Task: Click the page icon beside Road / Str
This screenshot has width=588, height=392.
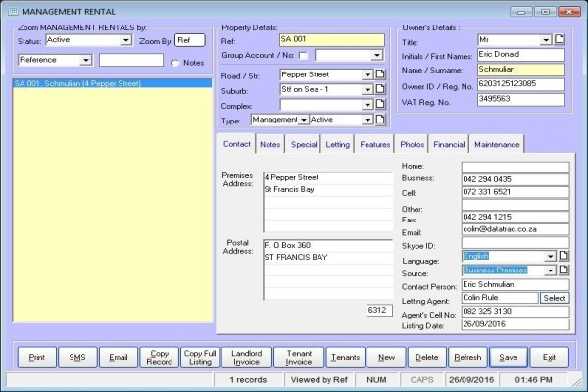Action: [380, 74]
